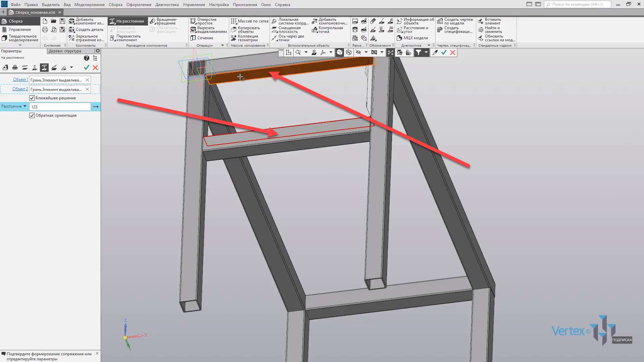Click the eyedropper icon in view toolbar
The height and width of the screenshot is (362, 644).
point(435,52)
